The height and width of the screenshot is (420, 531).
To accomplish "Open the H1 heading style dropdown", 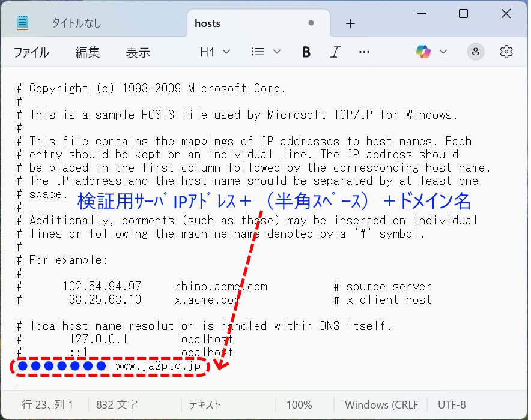I will (214, 52).
